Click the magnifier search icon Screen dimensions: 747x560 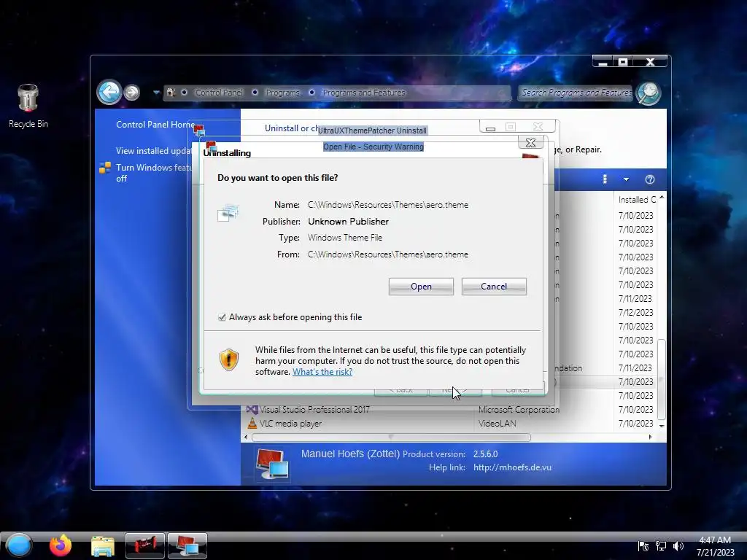point(649,93)
